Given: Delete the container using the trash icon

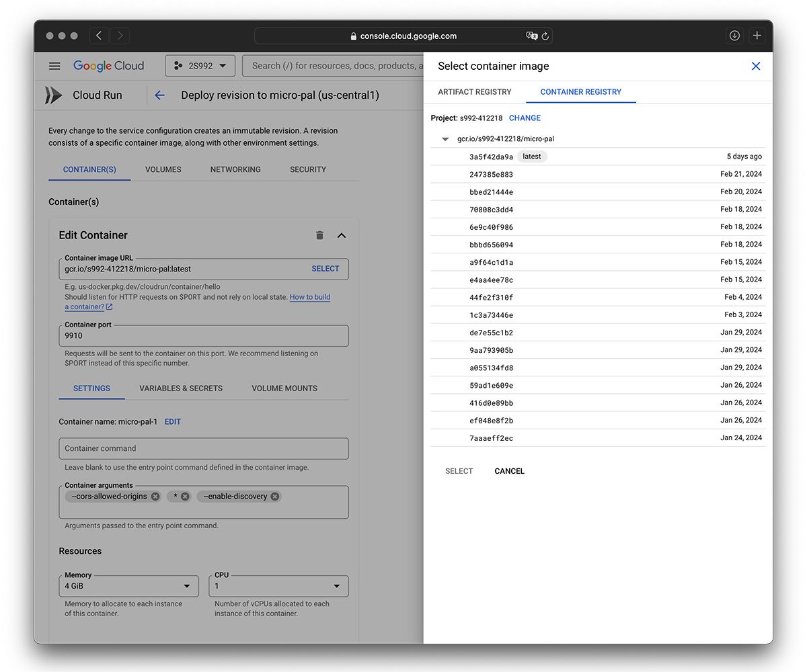Looking at the screenshot, I should 319,235.
